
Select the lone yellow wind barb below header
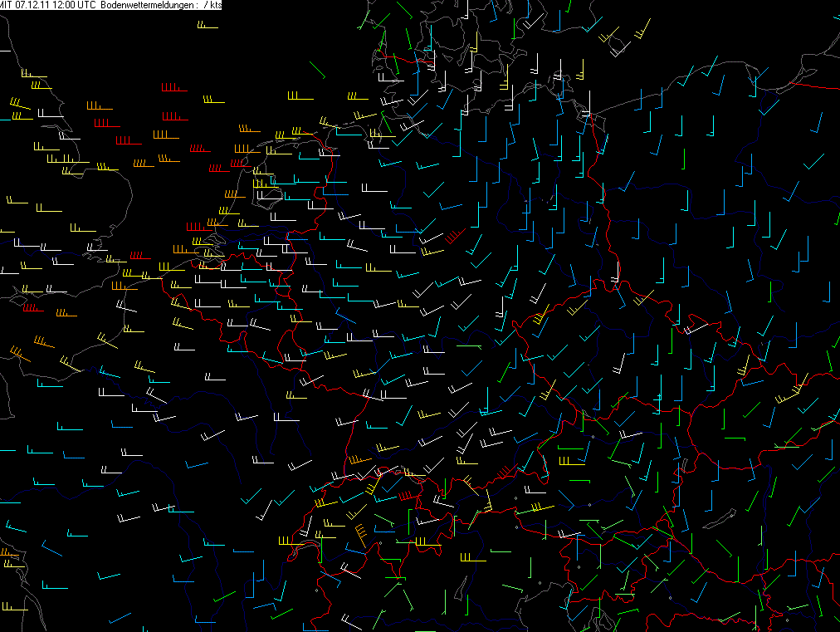tap(207, 27)
